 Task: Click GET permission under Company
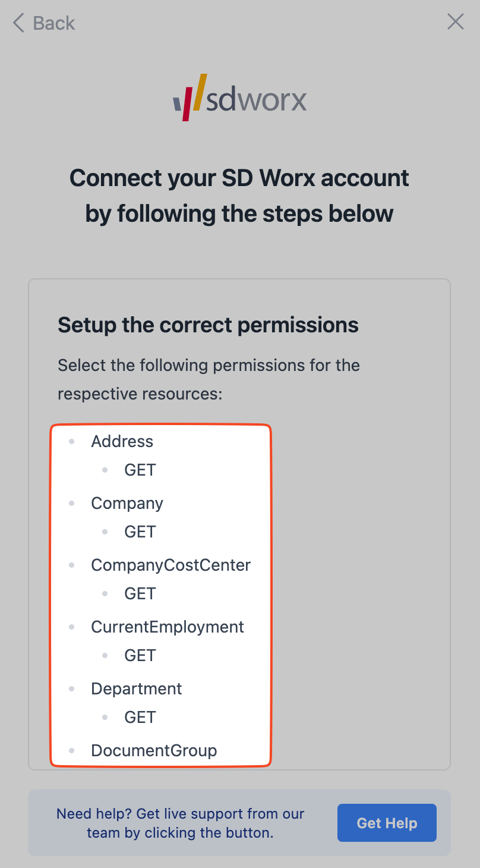140,532
